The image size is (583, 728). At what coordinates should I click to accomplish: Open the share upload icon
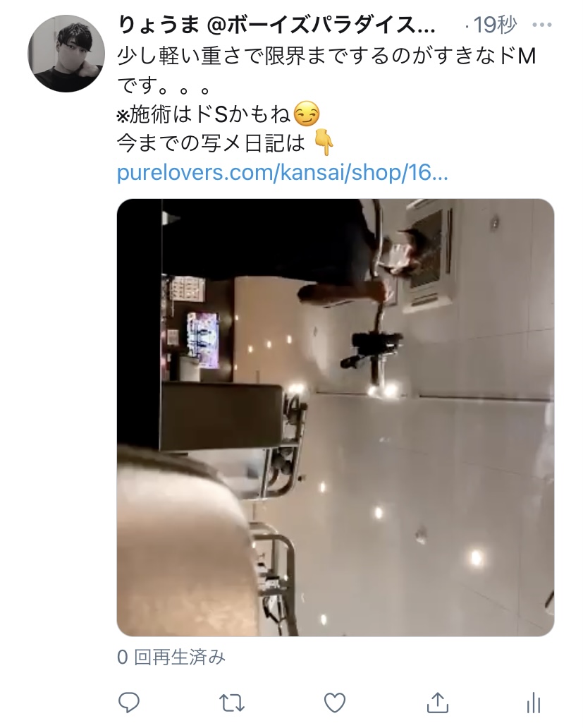(x=437, y=703)
